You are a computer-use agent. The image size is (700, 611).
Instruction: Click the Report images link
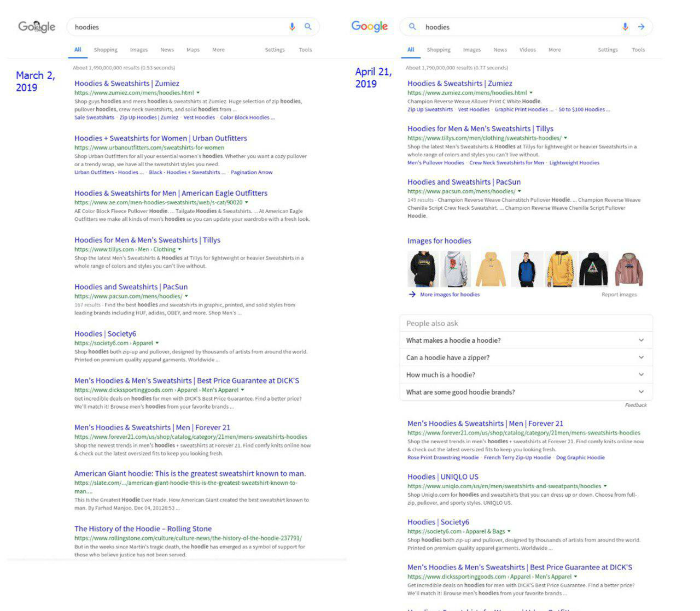[x=619, y=295]
